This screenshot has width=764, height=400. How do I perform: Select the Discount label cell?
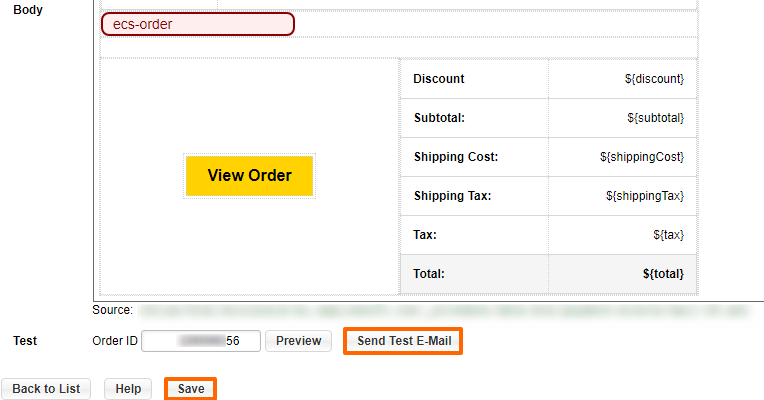point(439,79)
